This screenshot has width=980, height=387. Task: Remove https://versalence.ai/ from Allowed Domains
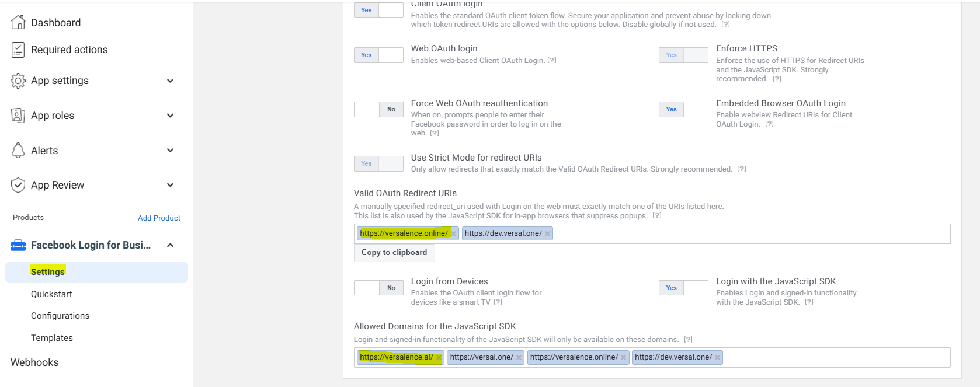[439, 357]
